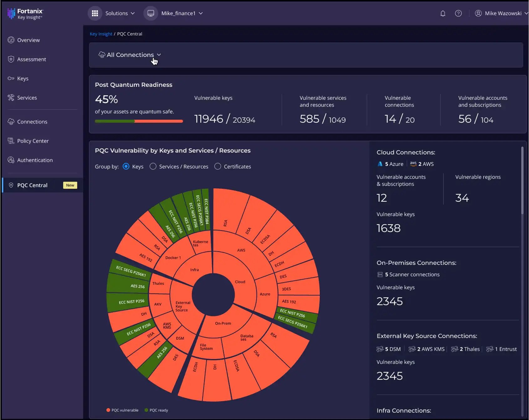The width and height of the screenshot is (529, 420).
Task: Click the PQC Central breadcrumb text
Action: [x=130, y=34]
